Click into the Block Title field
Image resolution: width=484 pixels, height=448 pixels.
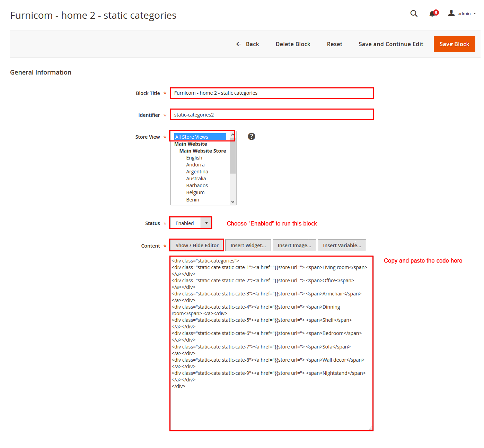[x=272, y=93]
